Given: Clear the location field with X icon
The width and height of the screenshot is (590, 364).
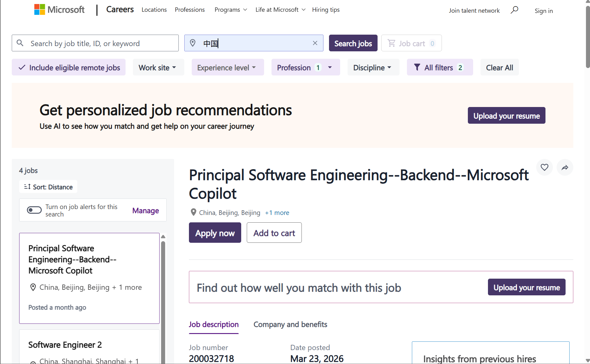Looking at the screenshot, I should coord(315,43).
